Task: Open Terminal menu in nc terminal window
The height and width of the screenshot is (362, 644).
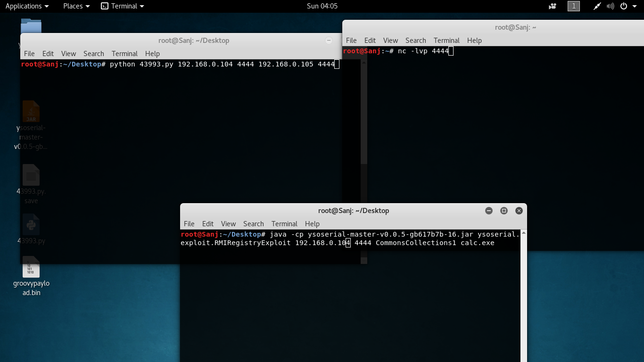Action: [446, 41]
